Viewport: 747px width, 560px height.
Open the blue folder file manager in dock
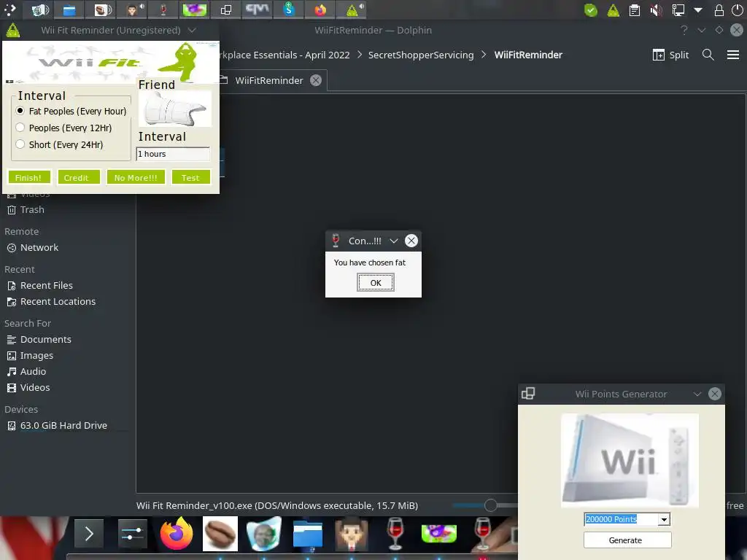[x=308, y=534]
